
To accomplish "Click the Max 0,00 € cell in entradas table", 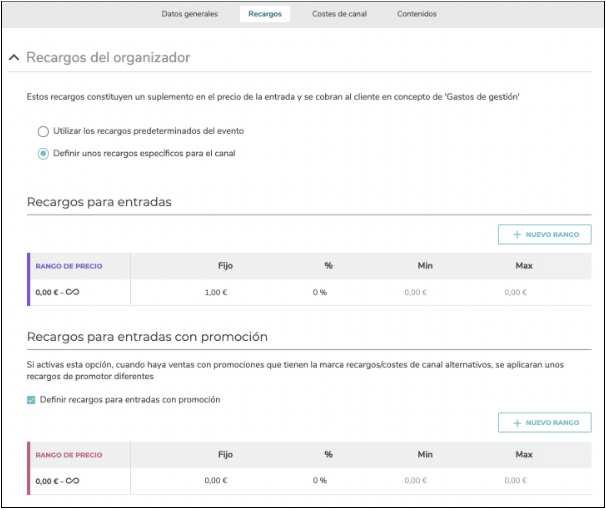I will [x=516, y=292].
